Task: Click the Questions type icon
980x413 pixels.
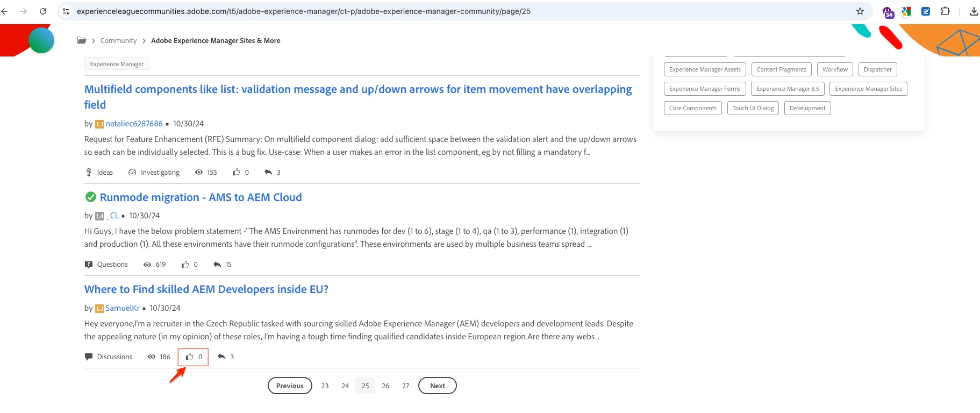Action: pos(89,265)
